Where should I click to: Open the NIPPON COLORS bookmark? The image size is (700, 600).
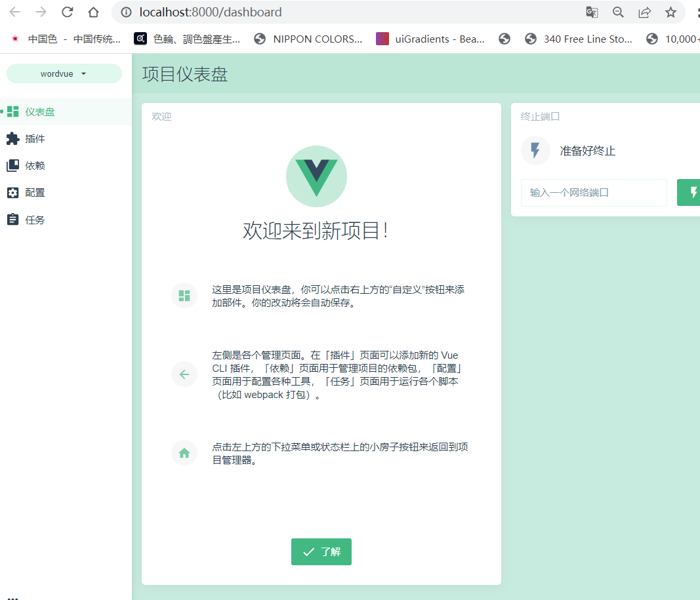pos(308,39)
